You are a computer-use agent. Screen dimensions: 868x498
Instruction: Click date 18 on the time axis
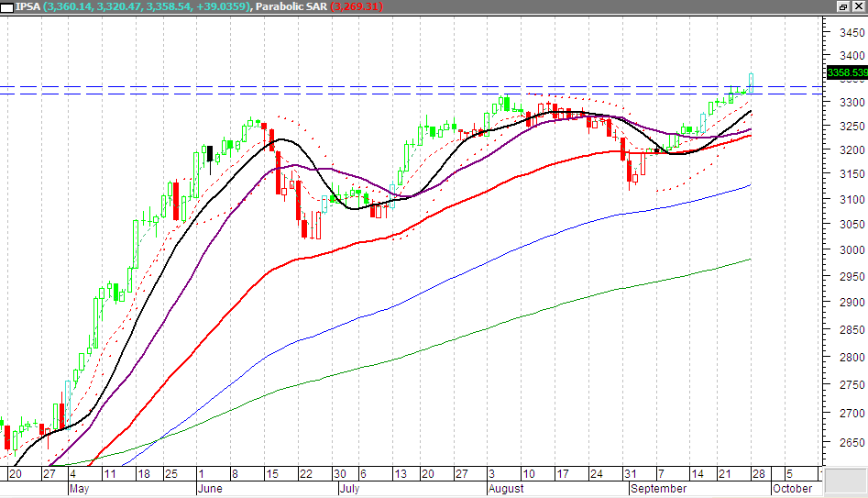144,474
